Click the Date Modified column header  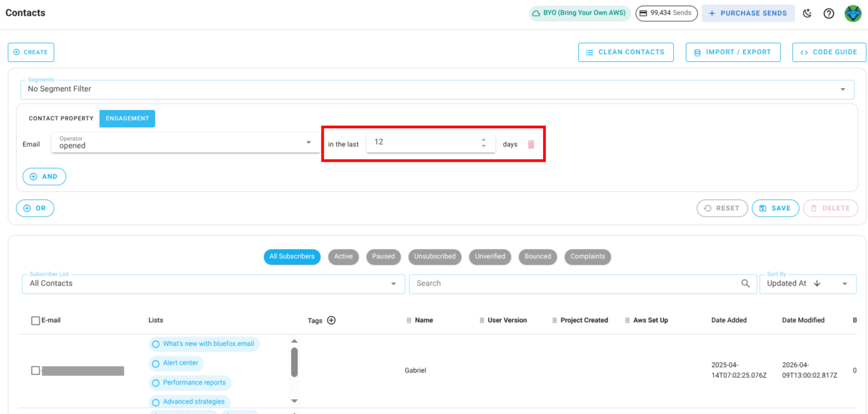pos(803,321)
